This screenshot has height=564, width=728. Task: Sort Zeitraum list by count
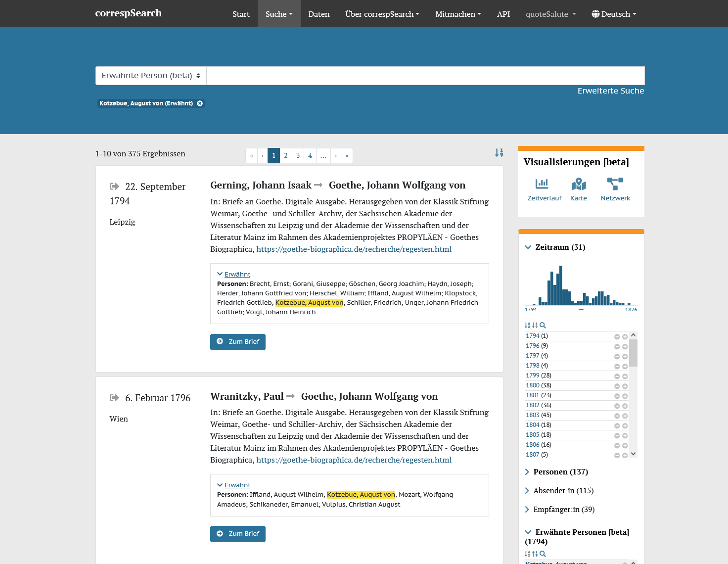(535, 325)
